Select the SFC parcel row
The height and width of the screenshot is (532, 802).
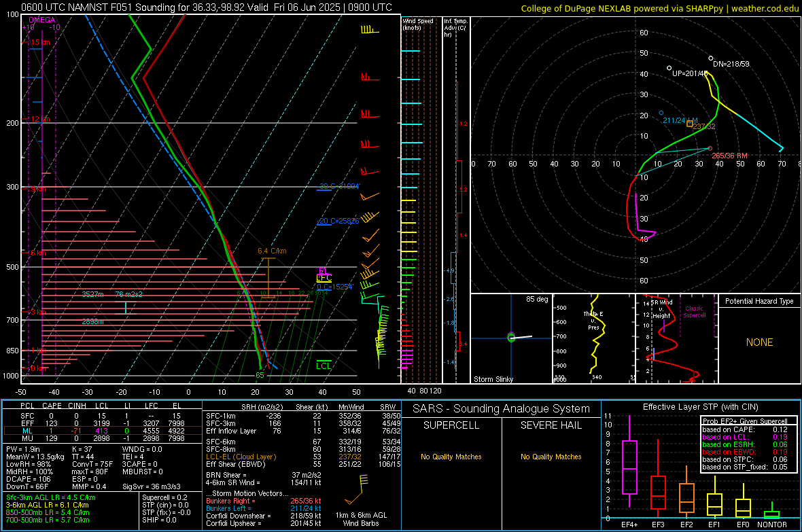102,416
